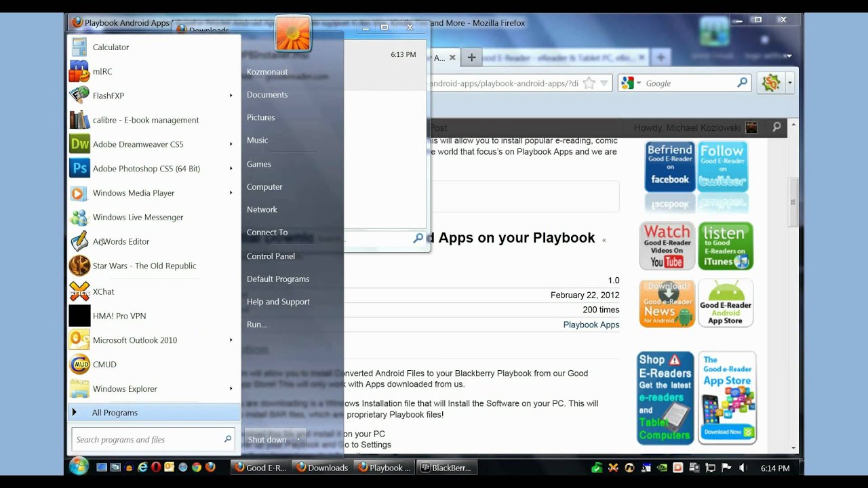Screen dimensions: 868x488
Task: Follow the Playbook Apps link
Action: point(591,325)
